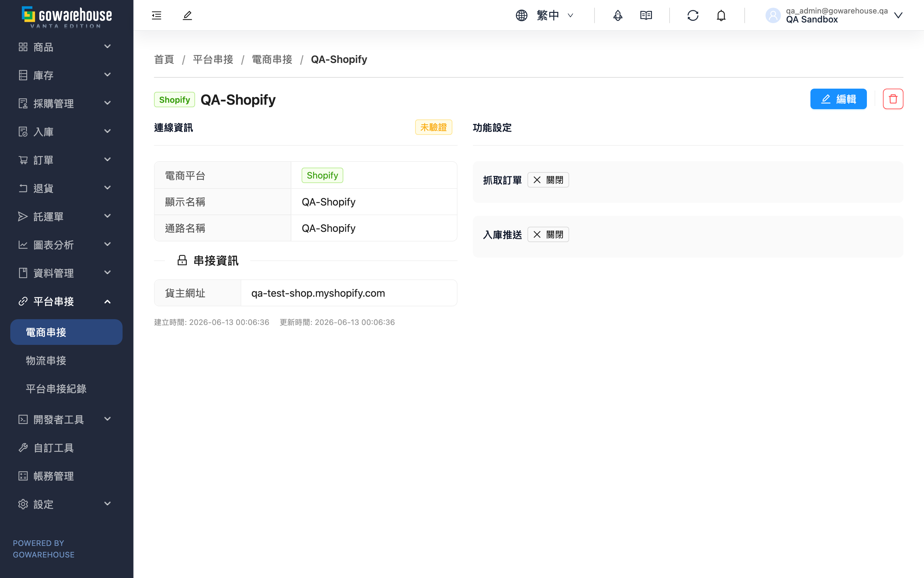
Task: Click the pencil edit icon in top bar
Action: [x=187, y=15]
